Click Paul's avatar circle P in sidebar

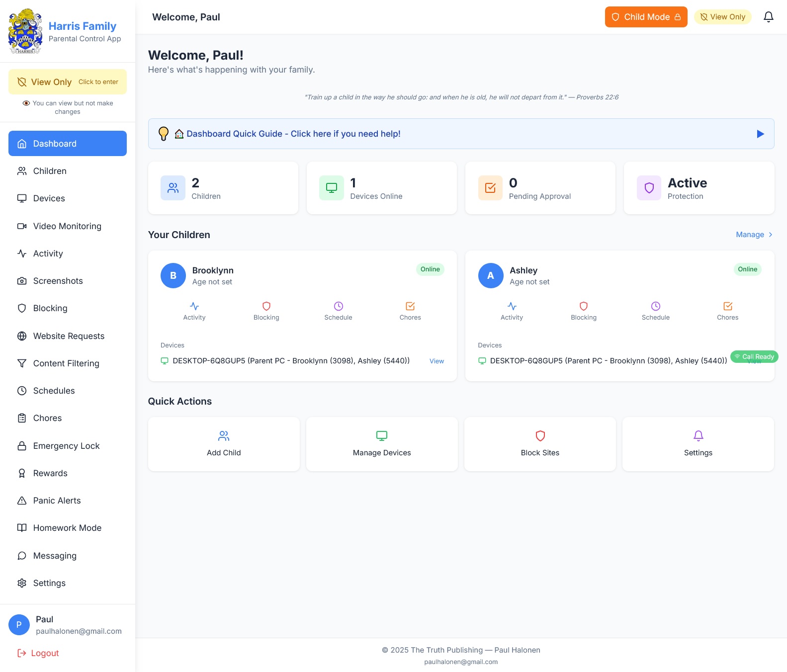[x=19, y=625]
